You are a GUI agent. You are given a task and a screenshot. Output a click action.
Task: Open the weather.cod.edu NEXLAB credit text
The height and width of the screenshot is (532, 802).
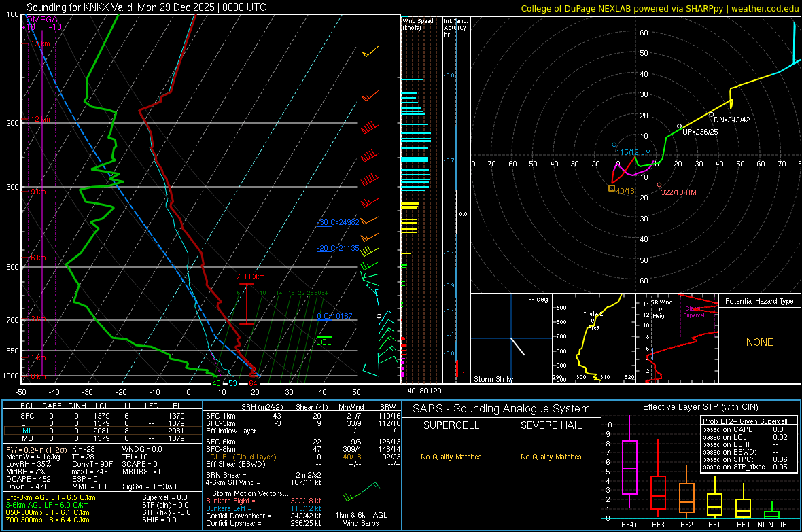pos(660,8)
